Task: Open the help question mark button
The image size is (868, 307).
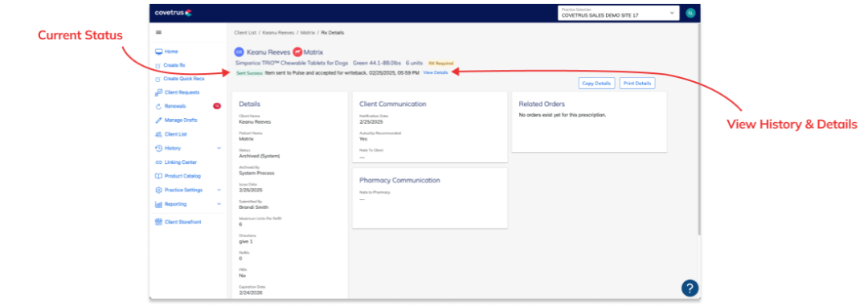Action: (x=690, y=288)
